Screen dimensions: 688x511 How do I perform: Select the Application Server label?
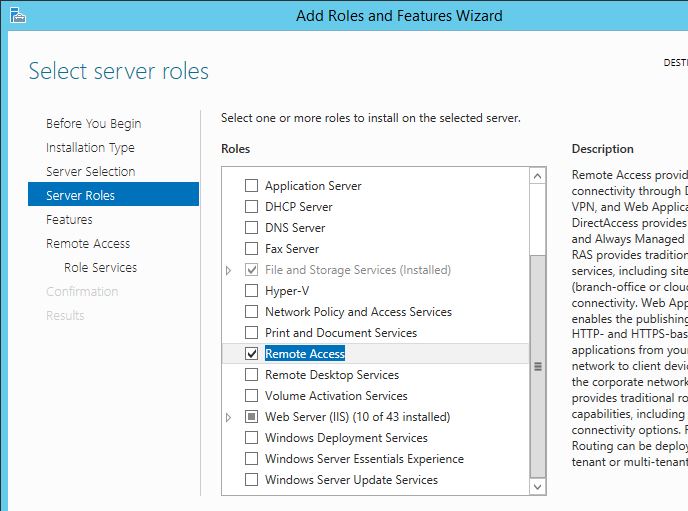313,186
